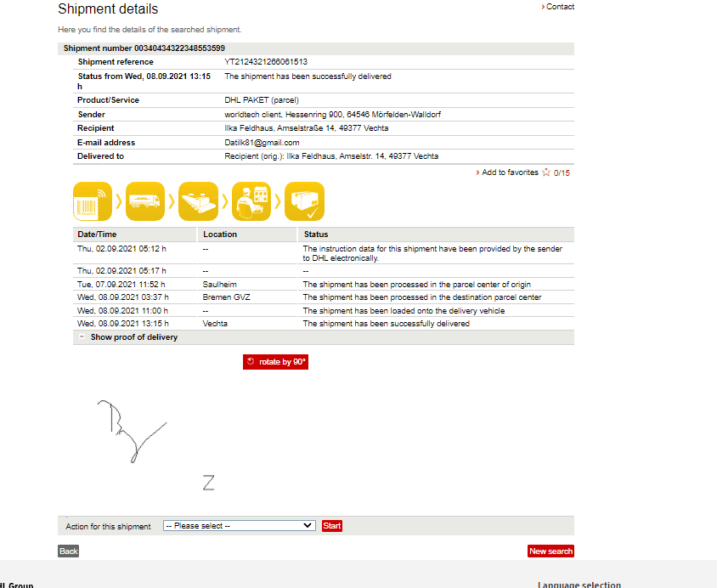Click the Location column header
The width and height of the screenshot is (717, 588).
pos(220,235)
